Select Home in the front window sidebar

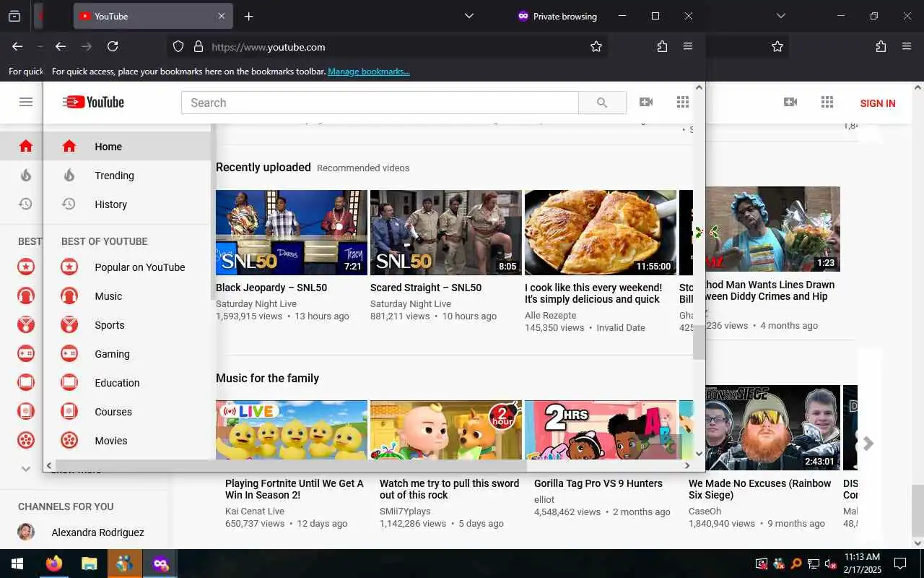(x=127, y=147)
